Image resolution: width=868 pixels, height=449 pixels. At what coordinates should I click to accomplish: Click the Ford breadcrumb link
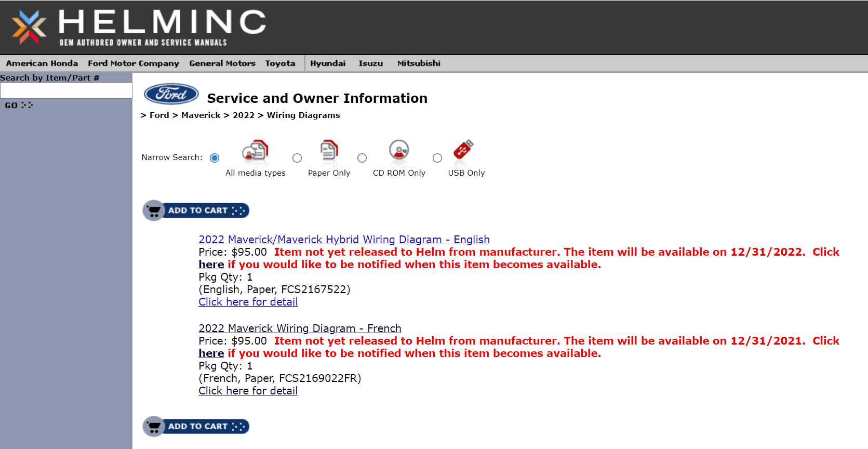[159, 115]
